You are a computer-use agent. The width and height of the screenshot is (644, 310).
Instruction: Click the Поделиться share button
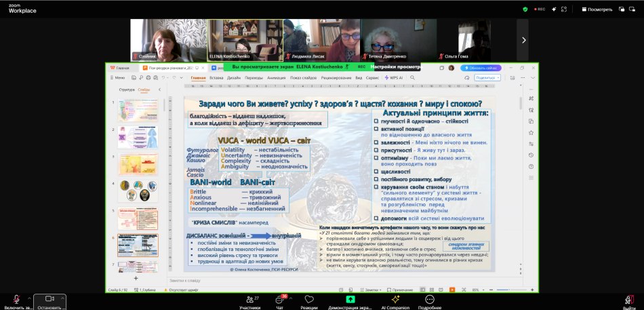pos(485,78)
